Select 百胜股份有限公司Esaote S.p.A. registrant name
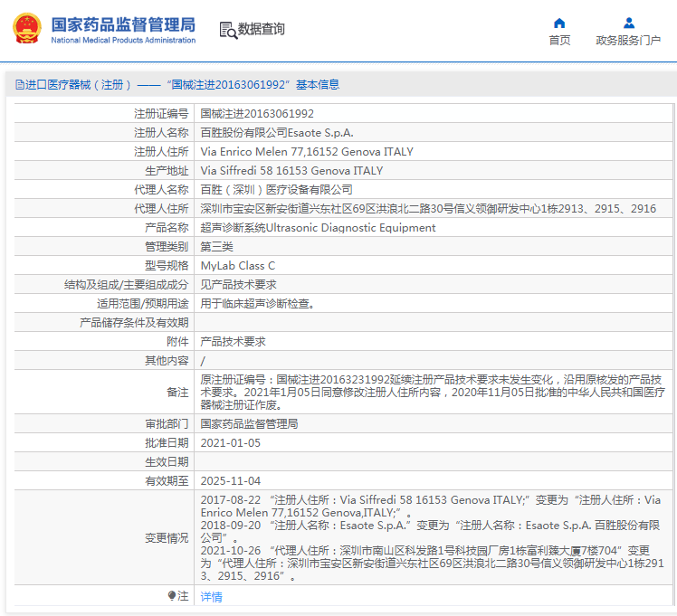Screen dimensions: 677x616 277,133
